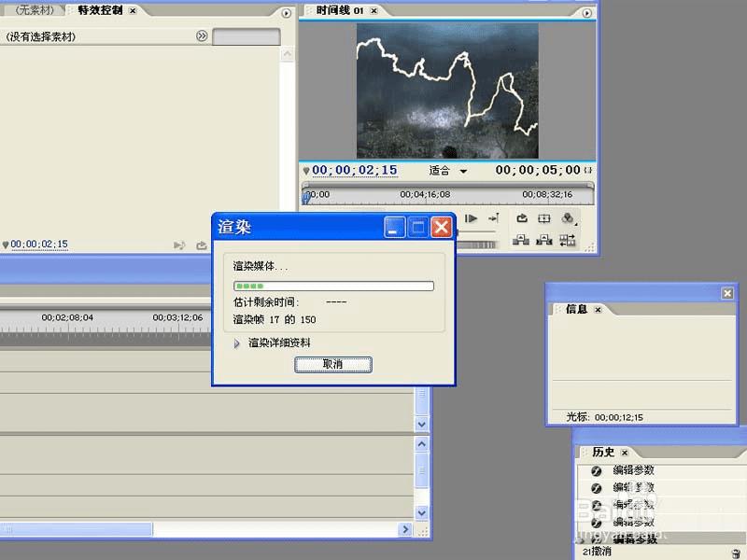Image resolution: width=747 pixels, height=560 pixels.
Task: Select the 特效控制 tab
Action: pyautogui.click(x=100, y=10)
